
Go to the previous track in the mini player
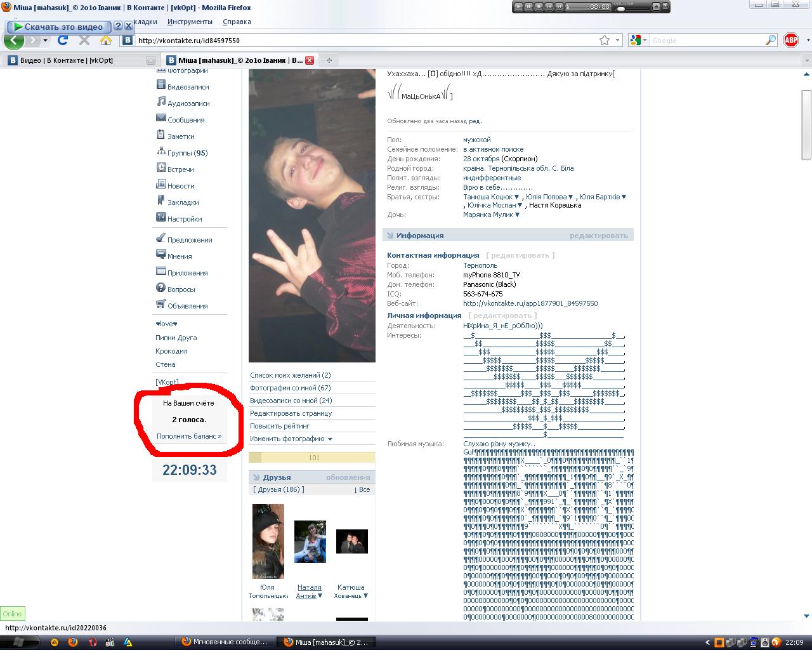coord(549,7)
